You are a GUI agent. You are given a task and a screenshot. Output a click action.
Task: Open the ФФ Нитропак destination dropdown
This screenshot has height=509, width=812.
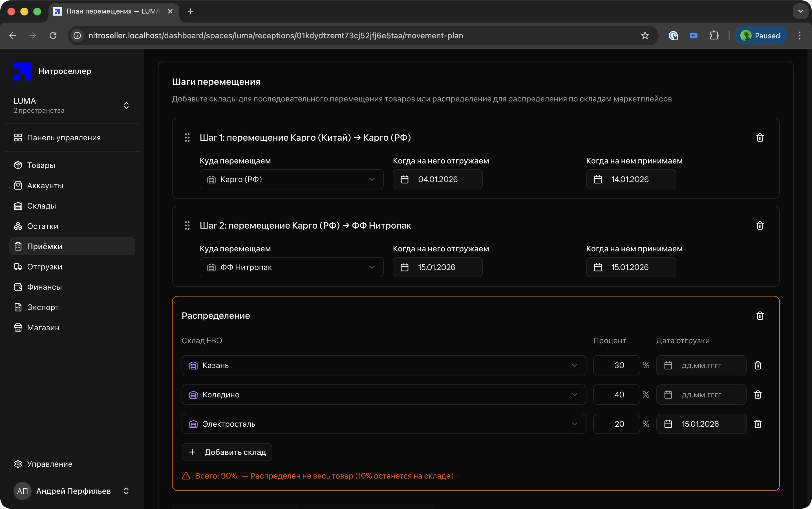click(x=291, y=267)
